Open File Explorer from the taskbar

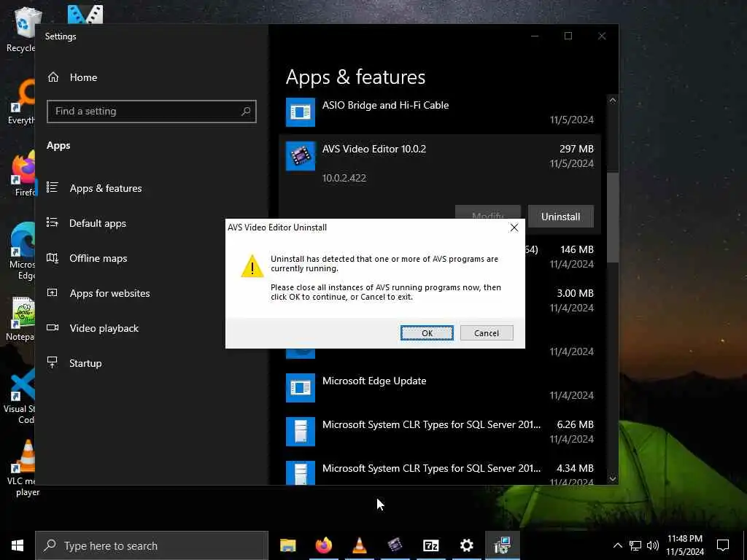[x=287, y=545]
